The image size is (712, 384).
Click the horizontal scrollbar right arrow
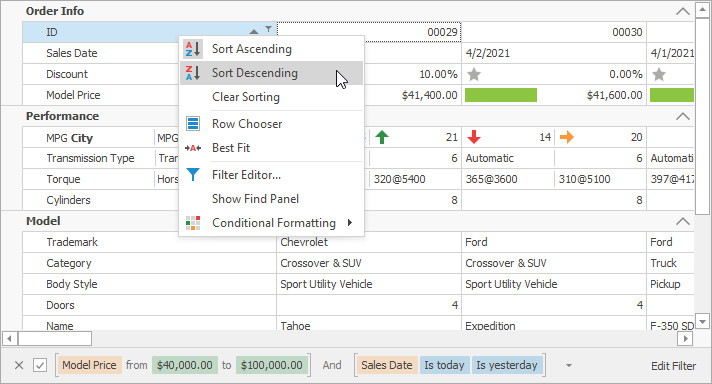685,339
